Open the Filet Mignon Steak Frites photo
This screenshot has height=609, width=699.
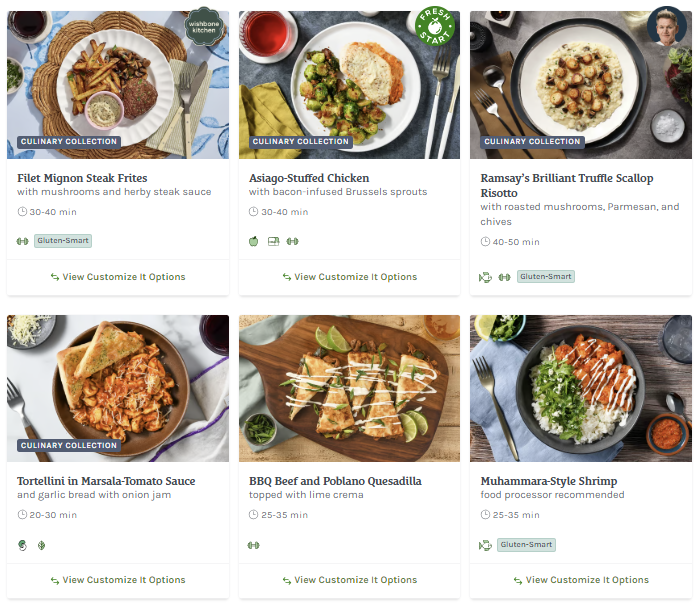click(118, 80)
